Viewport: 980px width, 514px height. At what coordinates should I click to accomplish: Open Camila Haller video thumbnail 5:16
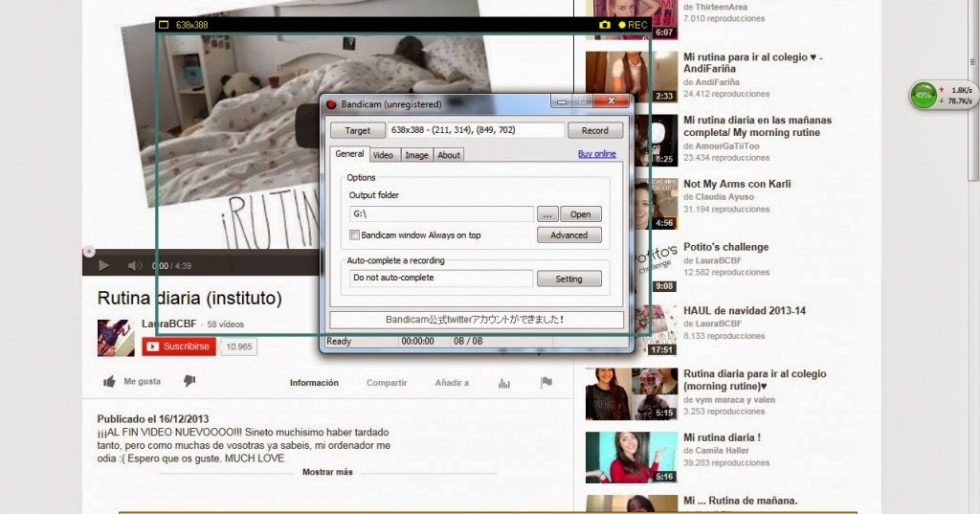(x=632, y=458)
